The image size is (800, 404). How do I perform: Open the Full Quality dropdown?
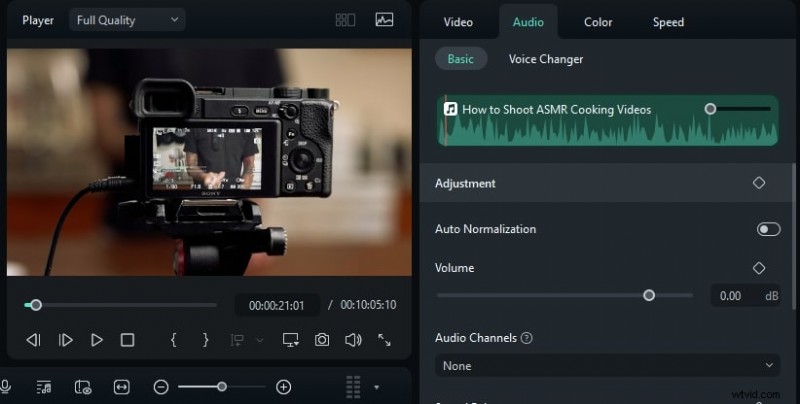127,20
